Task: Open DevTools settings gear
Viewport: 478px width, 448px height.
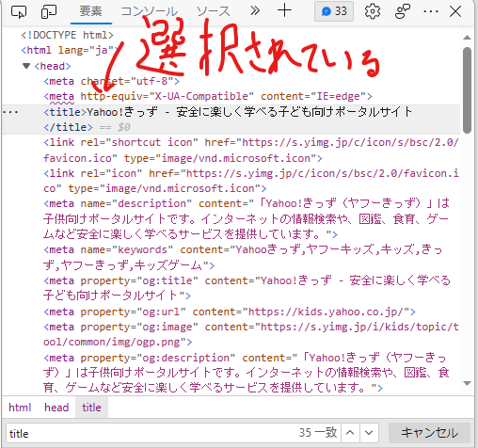Action: pos(373,11)
